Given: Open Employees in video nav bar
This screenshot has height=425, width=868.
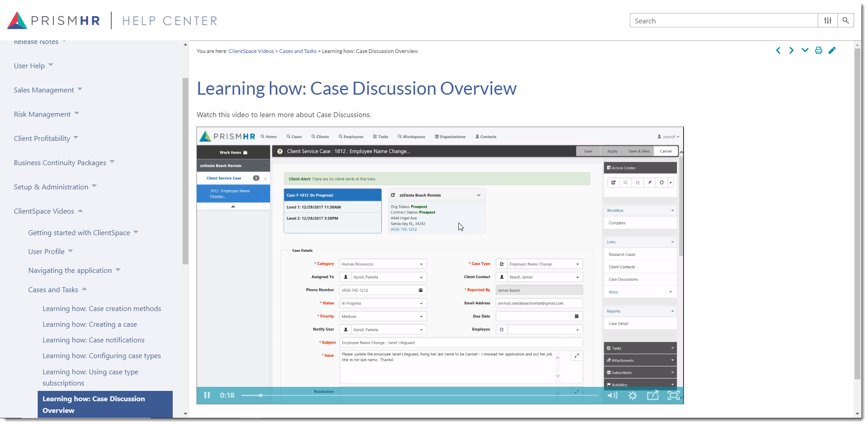Looking at the screenshot, I should point(351,136).
